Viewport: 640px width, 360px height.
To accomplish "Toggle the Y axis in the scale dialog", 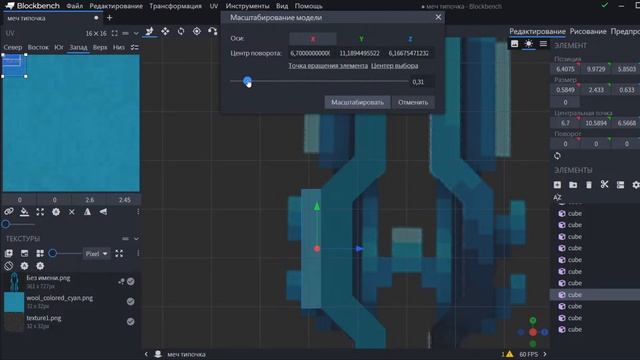I will (x=361, y=39).
